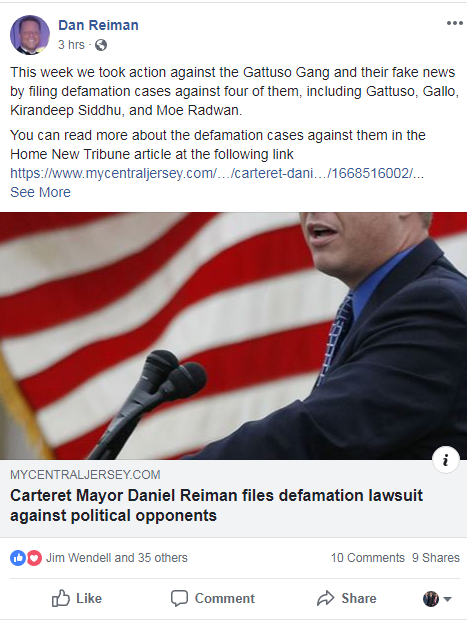Open the article preview image with flag

coord(234,336)
